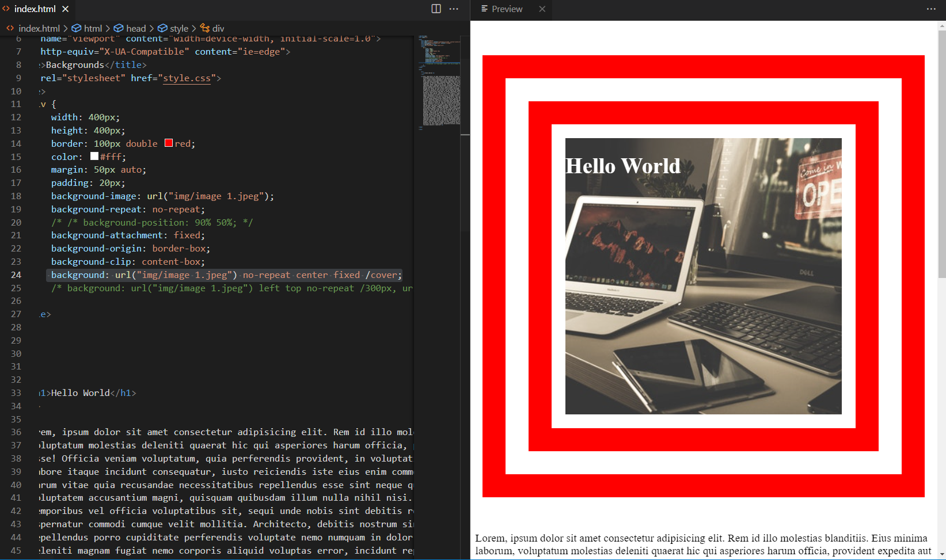Open More Actions menu for editor group

point(454,9)
